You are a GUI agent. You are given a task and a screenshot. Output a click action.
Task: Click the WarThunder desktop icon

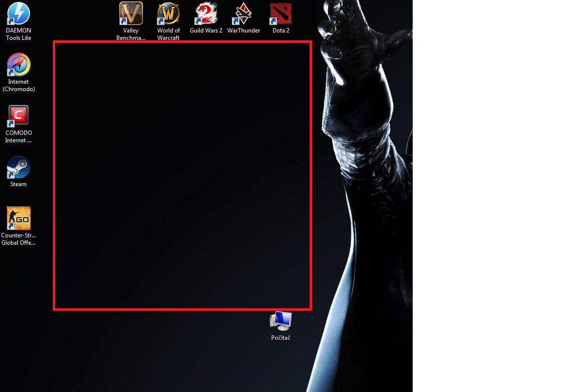point(244,14)
